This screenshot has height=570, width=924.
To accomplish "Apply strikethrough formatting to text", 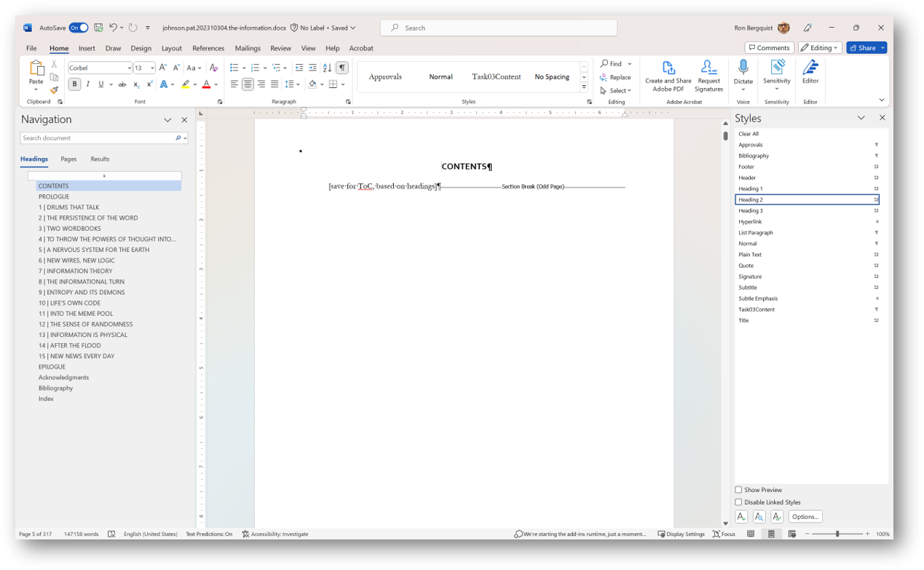I will (x=122, y=84).
